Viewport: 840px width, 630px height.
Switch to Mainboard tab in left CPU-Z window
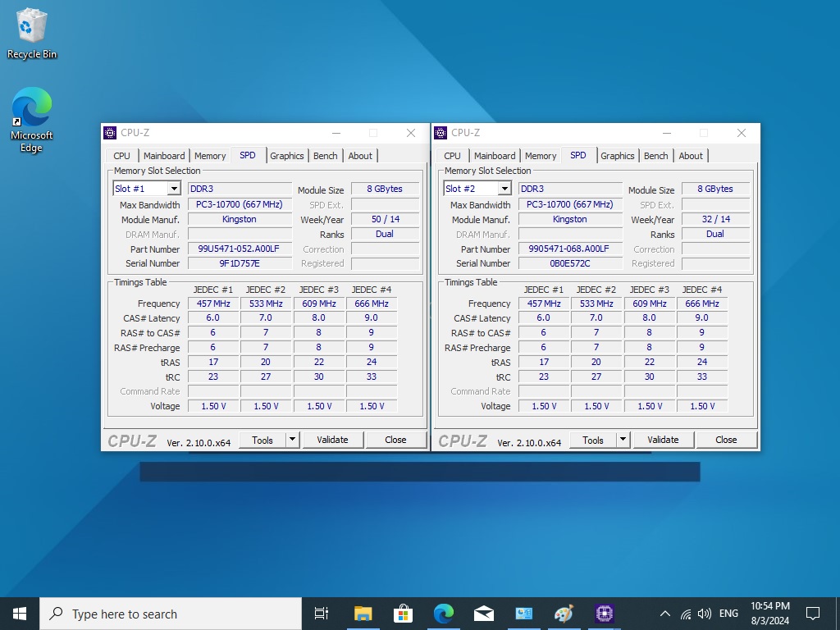coord(164,156)
